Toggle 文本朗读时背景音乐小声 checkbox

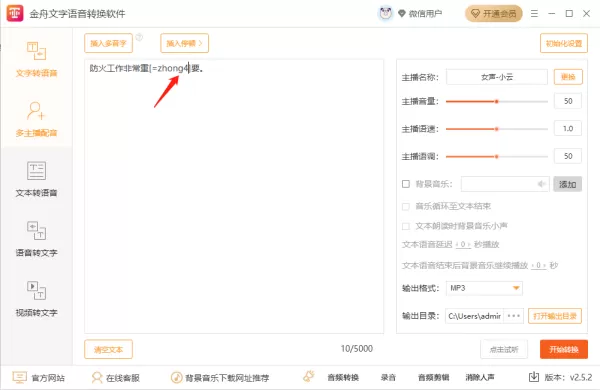pyautogui.click(x=406, y=226)
